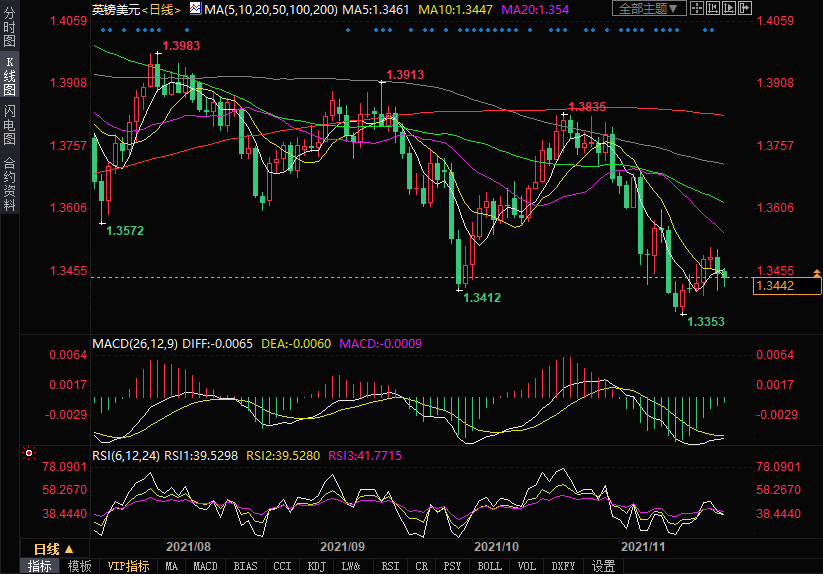Show 合约资料 contract information
The width and height of the screenshot is (823, 574).
click(9, 184)
